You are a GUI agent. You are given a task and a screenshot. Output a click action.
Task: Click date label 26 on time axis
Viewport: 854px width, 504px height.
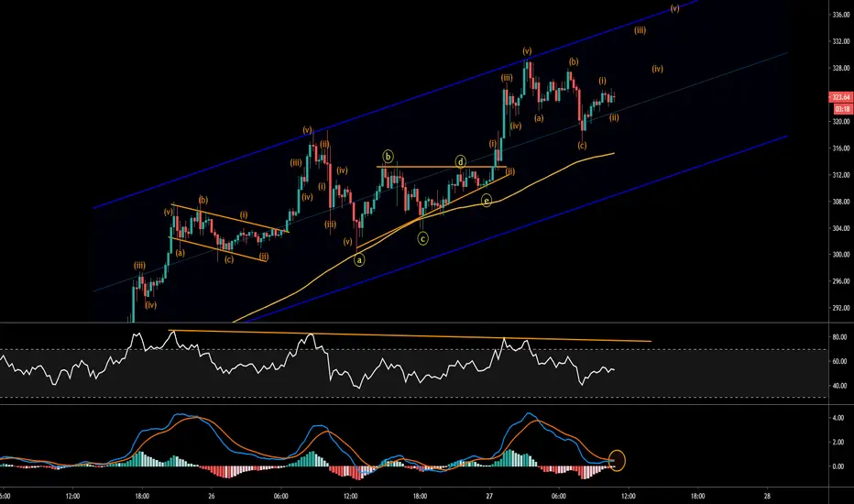212,496
